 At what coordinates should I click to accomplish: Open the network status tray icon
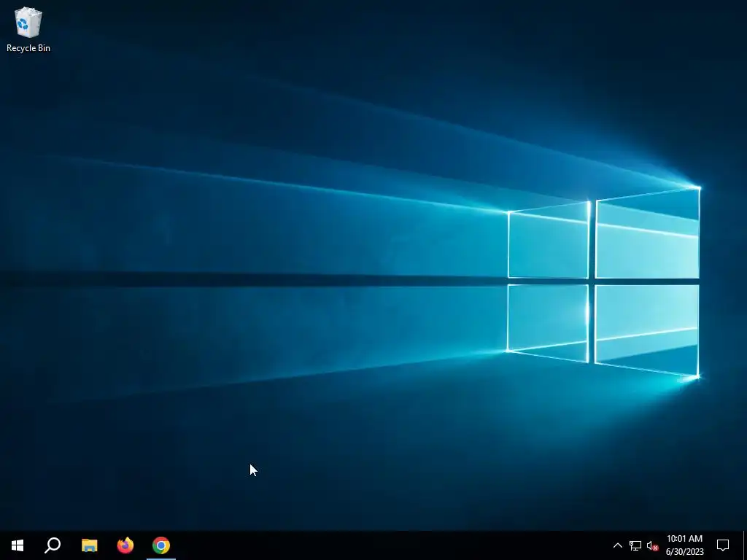(x=635, y=545)
